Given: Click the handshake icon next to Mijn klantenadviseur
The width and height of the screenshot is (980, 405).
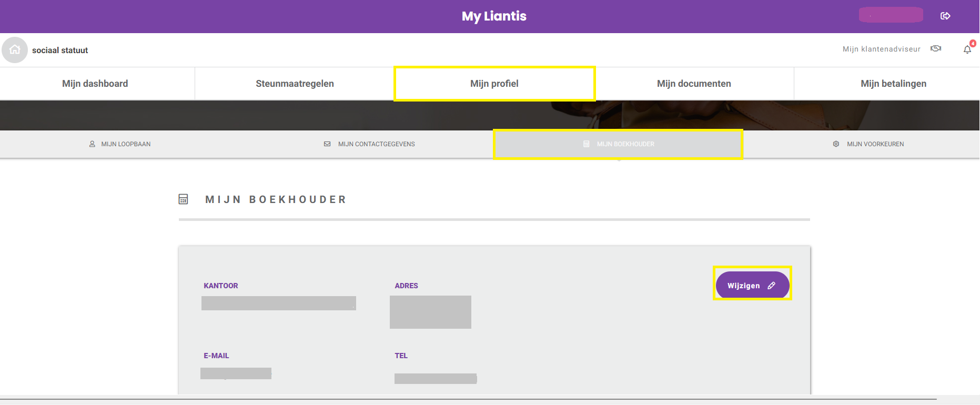Looking at the screenshot, I should [936, 48].
